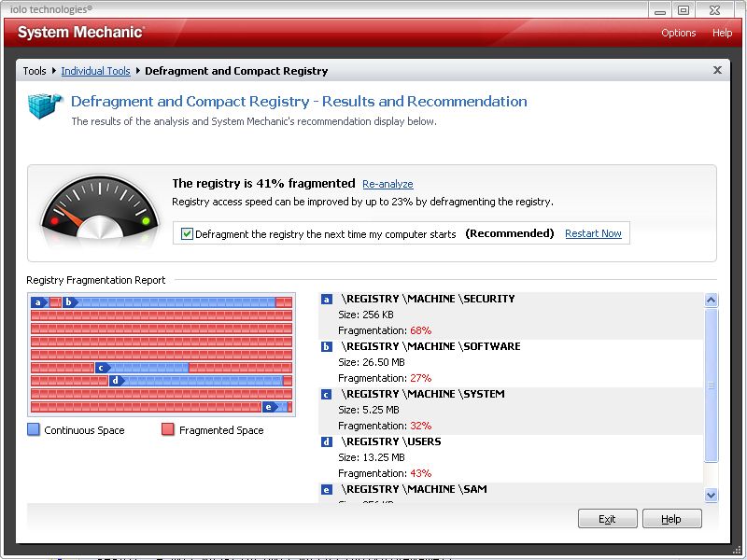Click the 'b' SOFTWARE hive badge in list
Screen dimensions: 747x560
326,346
